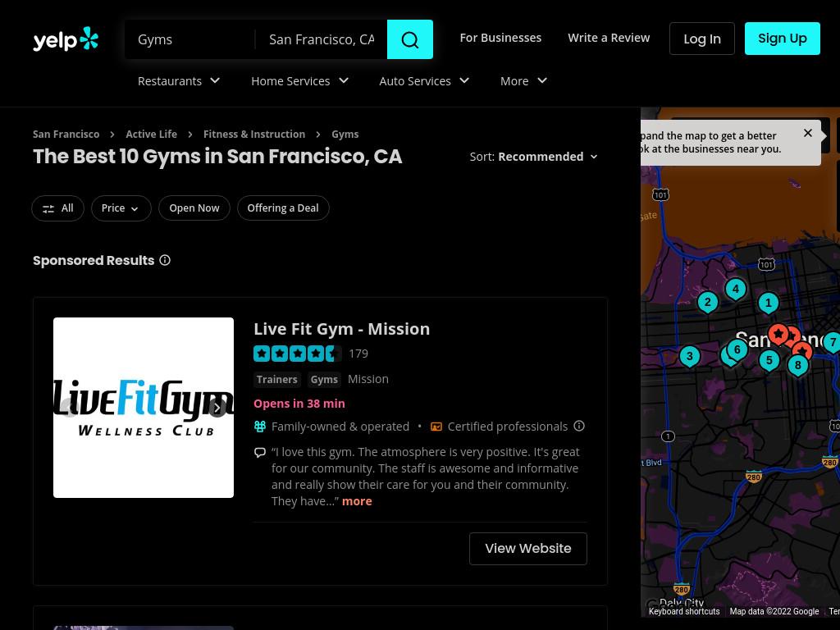Open For Businesses link

[x=500, y=38]
